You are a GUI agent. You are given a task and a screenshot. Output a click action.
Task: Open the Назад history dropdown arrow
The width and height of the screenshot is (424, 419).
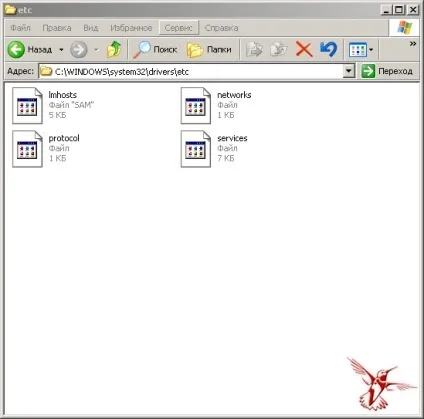pyautogui.click(x=61, y=50)
